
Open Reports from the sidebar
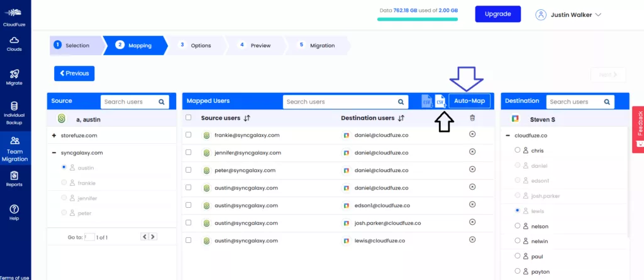click(14, 179)
